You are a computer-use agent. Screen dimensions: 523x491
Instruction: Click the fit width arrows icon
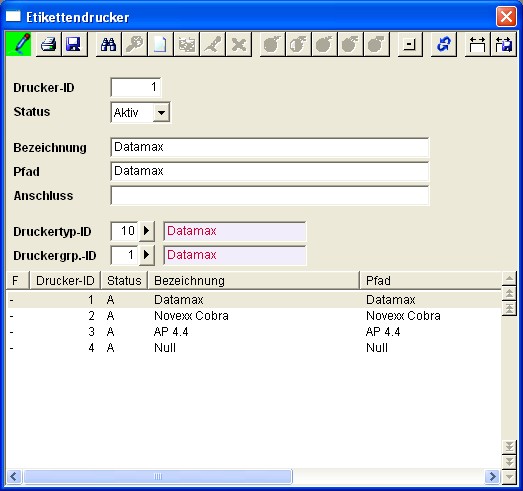pos(477,44)
